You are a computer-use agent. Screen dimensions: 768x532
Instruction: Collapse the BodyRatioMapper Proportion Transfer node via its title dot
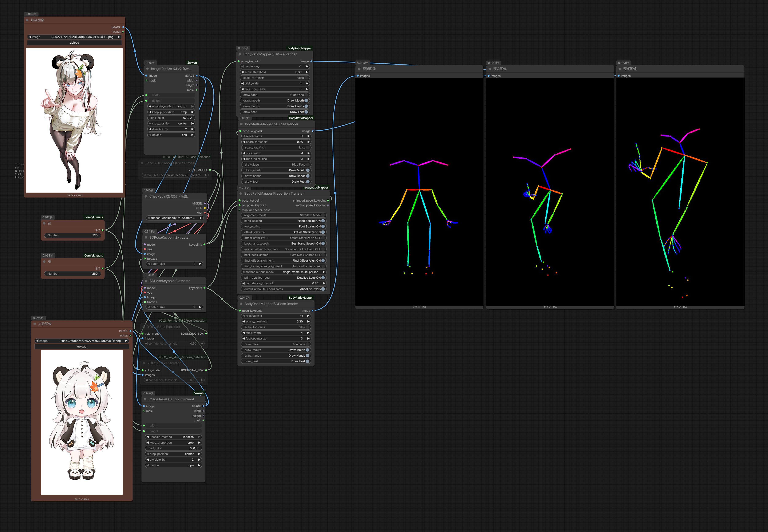(240, 194)
